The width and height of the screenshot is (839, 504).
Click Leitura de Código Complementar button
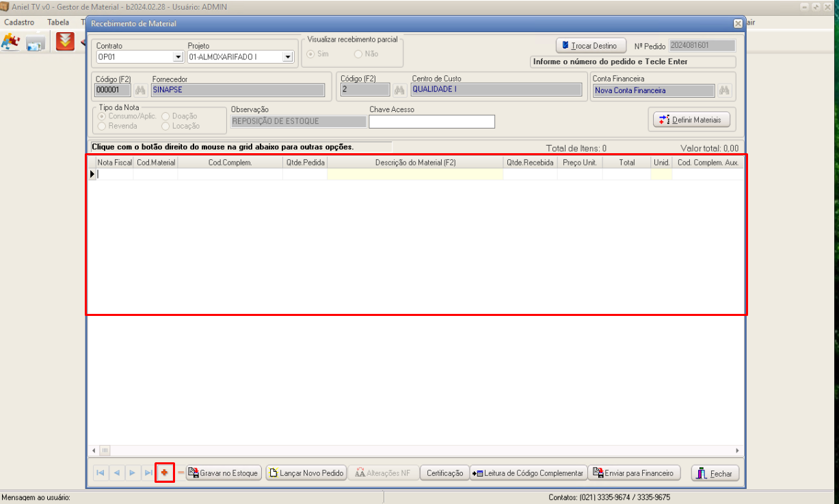click(x=527, y=473)
